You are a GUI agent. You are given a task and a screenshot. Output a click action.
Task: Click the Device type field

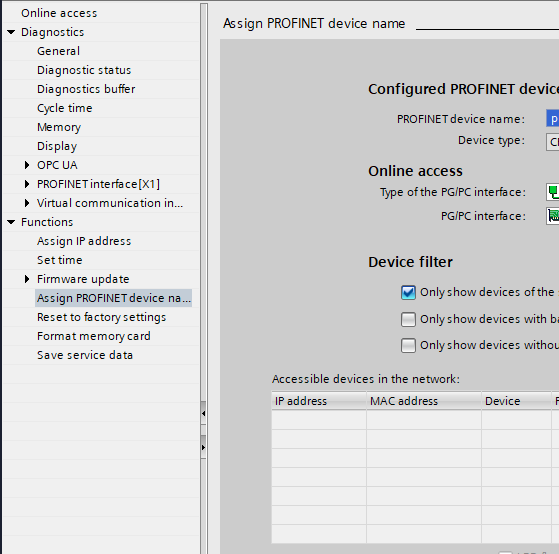pyautogui.click(x=553, y=142)
